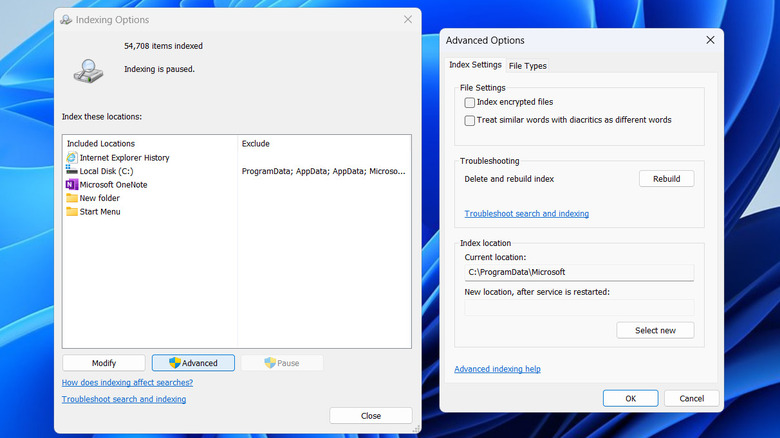Click the Advanced button with shield

[x=193, y=363]
